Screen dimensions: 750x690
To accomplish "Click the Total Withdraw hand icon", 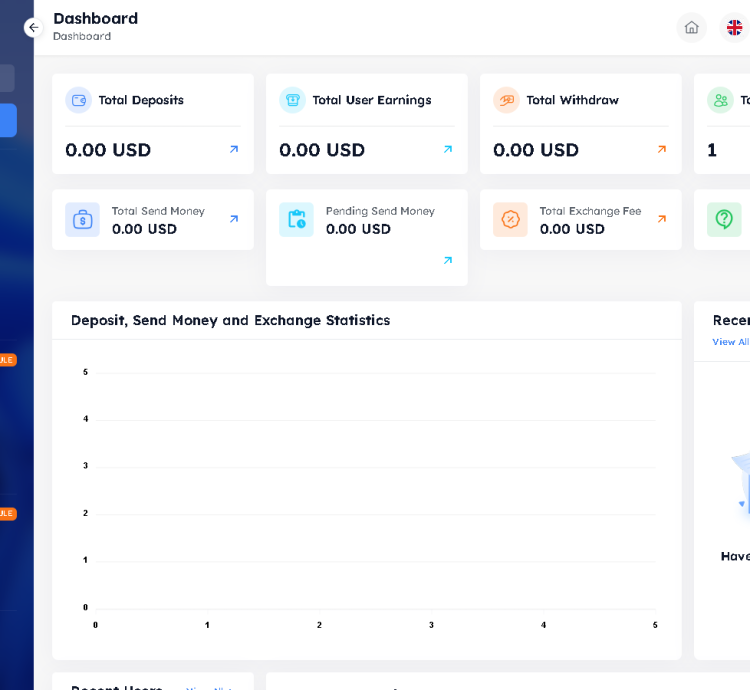I will (x=506, y=100).
